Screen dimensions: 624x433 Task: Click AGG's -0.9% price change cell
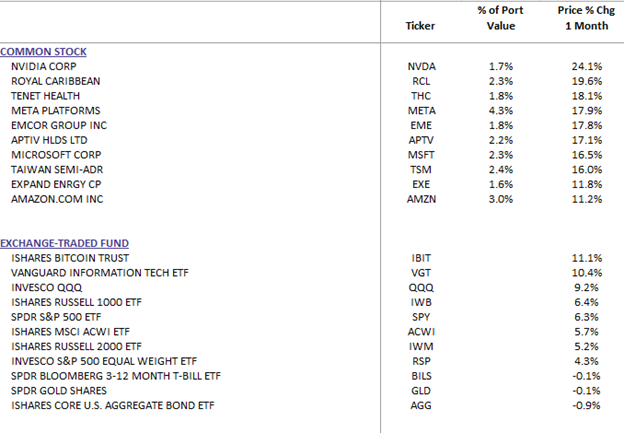tap(586, 405)
